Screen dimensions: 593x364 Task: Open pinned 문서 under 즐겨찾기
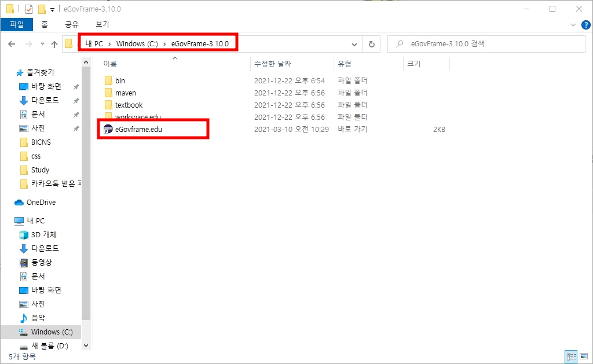(x=38, y=114)
